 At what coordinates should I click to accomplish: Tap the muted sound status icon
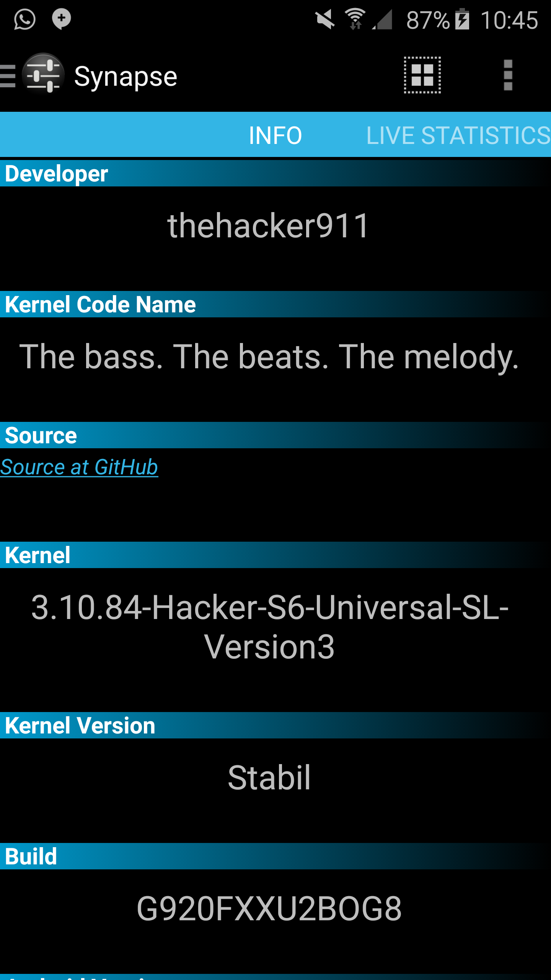click(x=325, y=20)
